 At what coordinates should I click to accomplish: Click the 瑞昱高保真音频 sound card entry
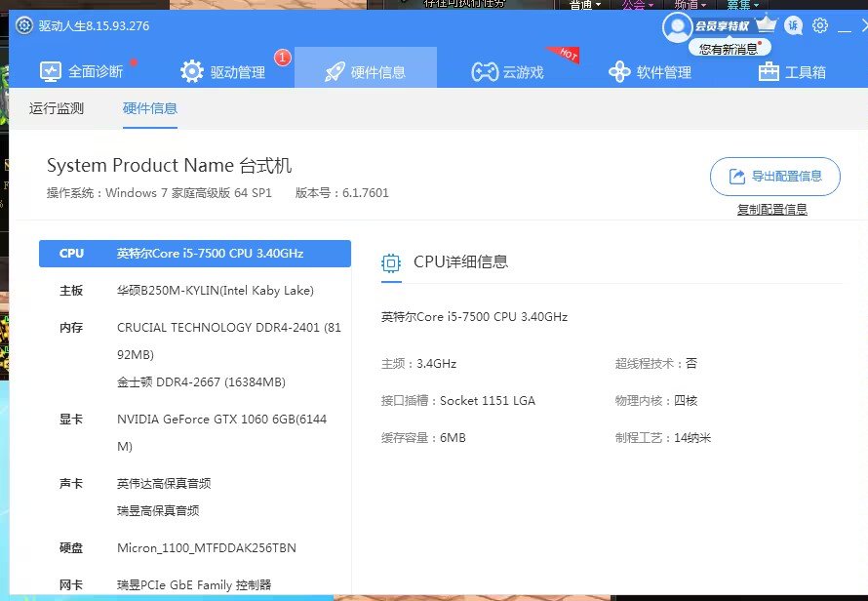pyautogui.click(x=158, y=510)
